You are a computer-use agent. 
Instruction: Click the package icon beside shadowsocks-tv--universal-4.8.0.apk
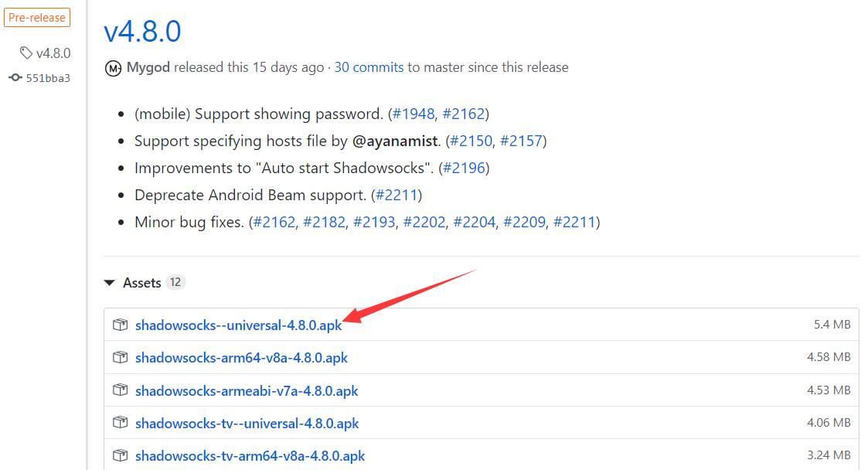[x=119, y=423]
